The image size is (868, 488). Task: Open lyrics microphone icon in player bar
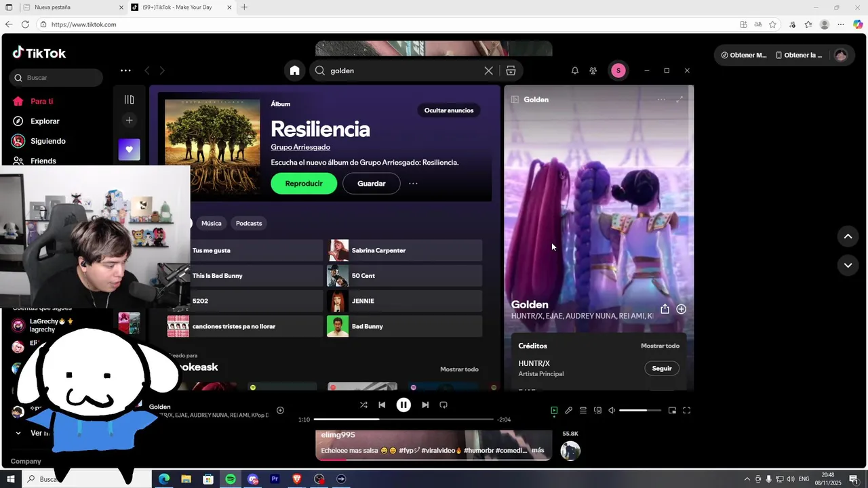click(x=568, y=410)
